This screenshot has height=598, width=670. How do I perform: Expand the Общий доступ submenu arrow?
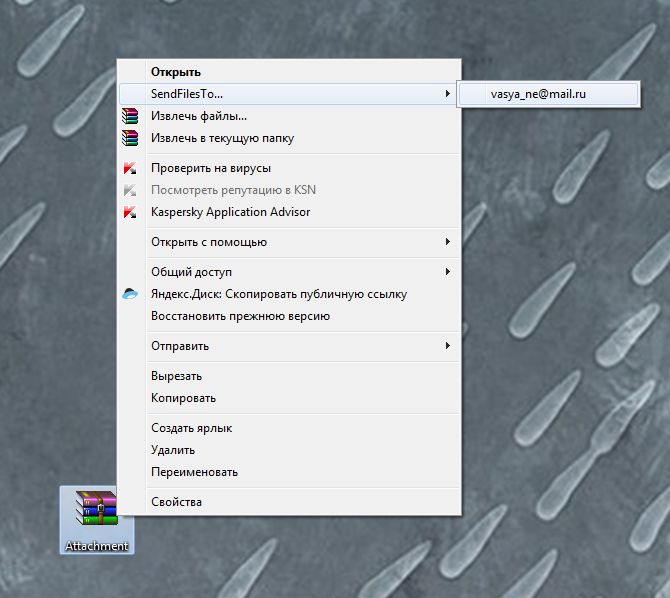pyautogui.click(x=447, y=272)
